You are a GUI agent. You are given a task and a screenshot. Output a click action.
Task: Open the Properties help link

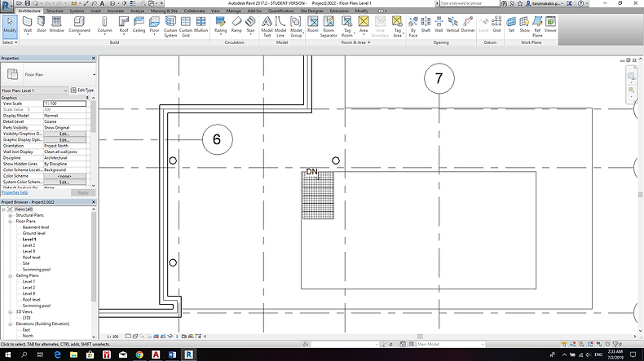(x=15, y=192)
